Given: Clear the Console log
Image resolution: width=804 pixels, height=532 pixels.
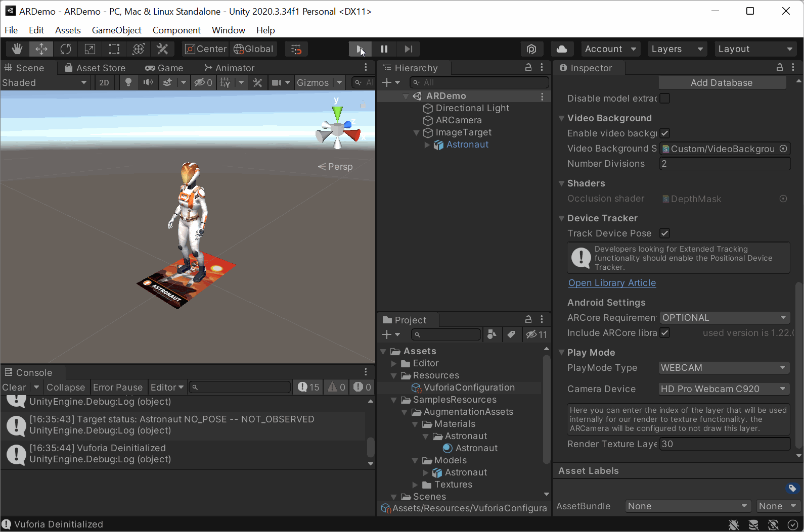Looking at the screenshot, I should (x=14, y=388).
